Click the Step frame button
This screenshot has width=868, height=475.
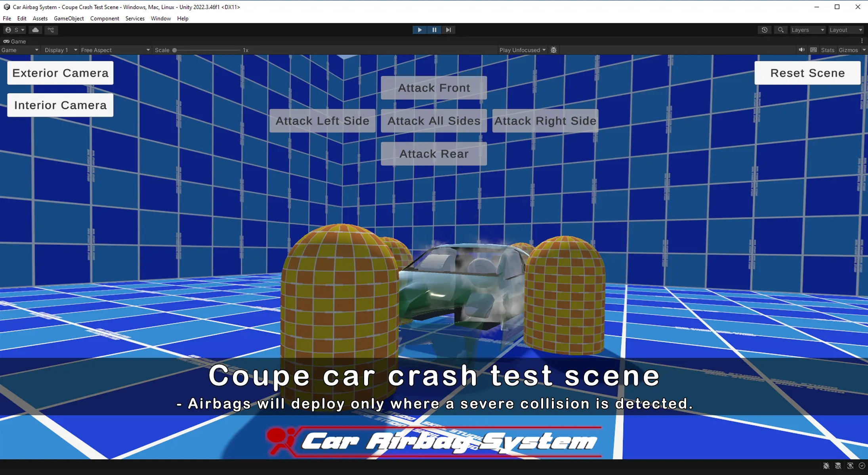448,30
